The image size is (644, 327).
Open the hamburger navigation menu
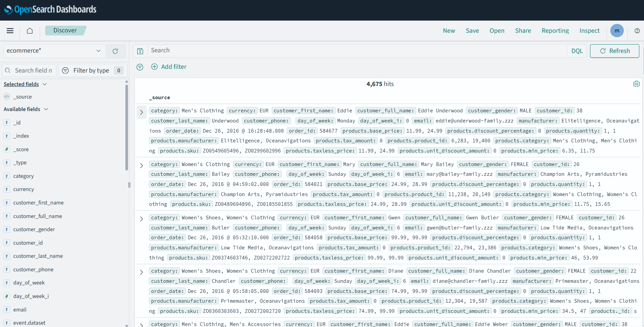tap(10, 31)
